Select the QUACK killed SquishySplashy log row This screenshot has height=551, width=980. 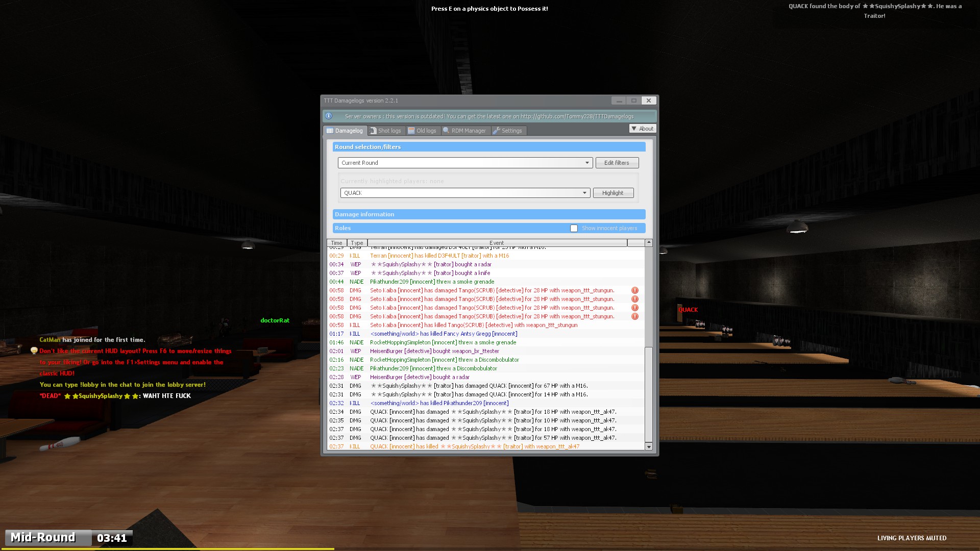475,446
